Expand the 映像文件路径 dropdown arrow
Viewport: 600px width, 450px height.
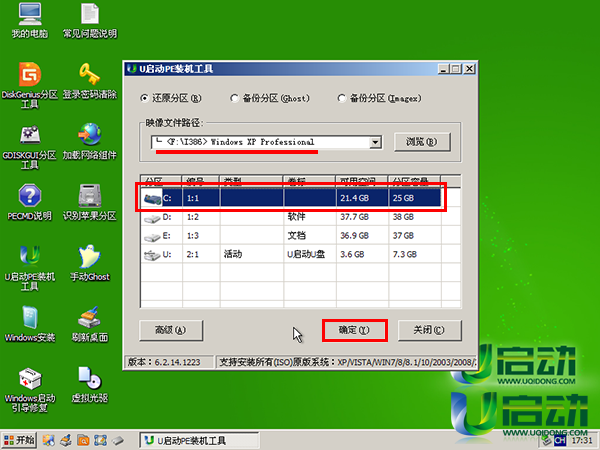[375, 142]
